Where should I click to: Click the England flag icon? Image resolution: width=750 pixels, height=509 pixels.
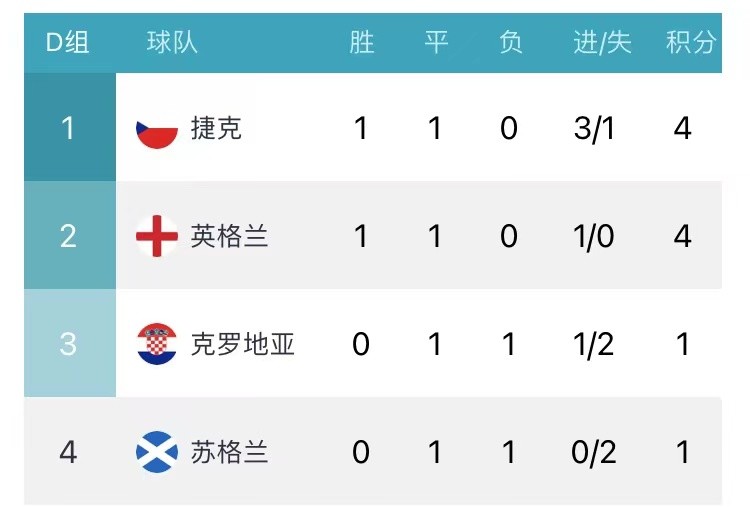click(x=157, y=236)
